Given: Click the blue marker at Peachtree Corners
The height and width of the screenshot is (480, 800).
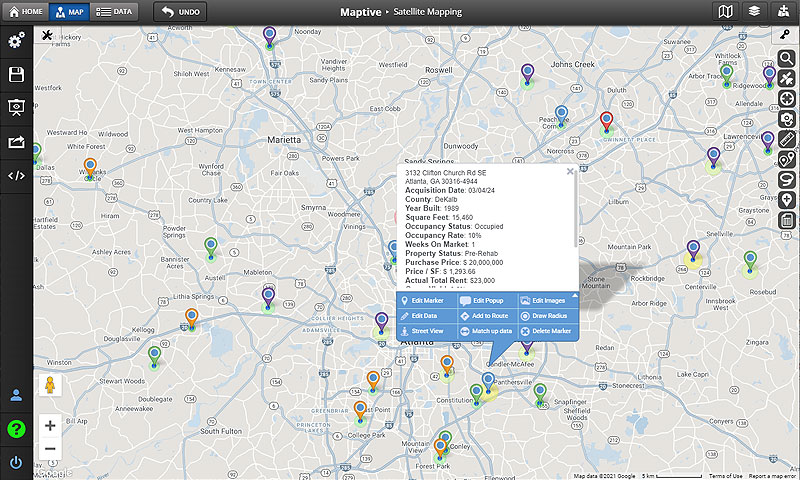Looking at the screenshot, I should point(561,116).
